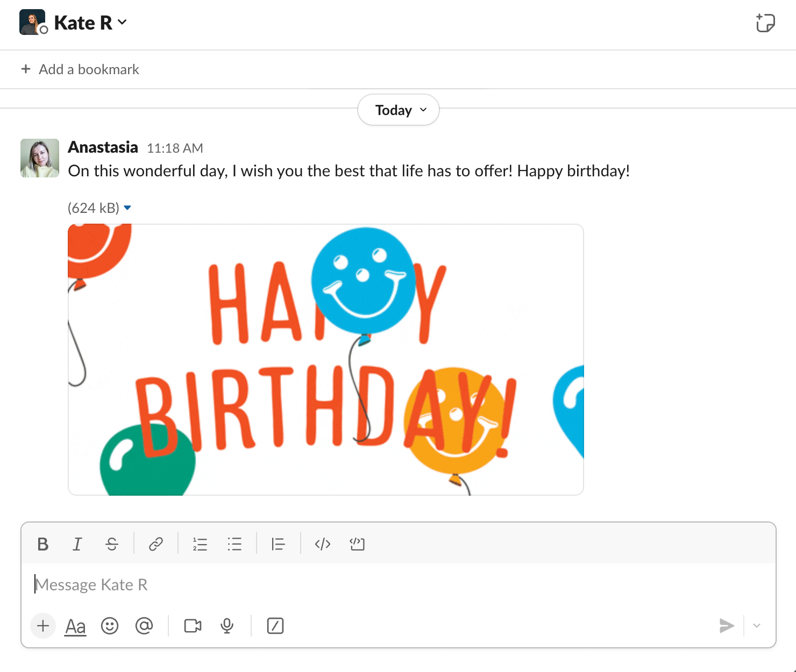Click Add a bookmark
The width and height of the screenshot is (796, 672).
pyautogui.click(x=80, y=69)
